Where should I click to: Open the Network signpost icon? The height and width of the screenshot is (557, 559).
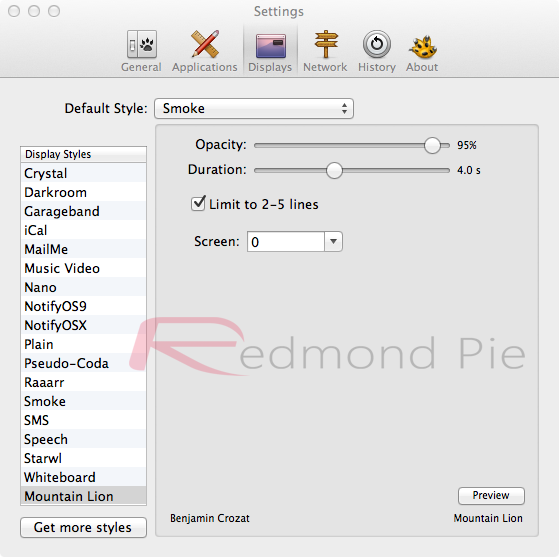coord(325,44)
